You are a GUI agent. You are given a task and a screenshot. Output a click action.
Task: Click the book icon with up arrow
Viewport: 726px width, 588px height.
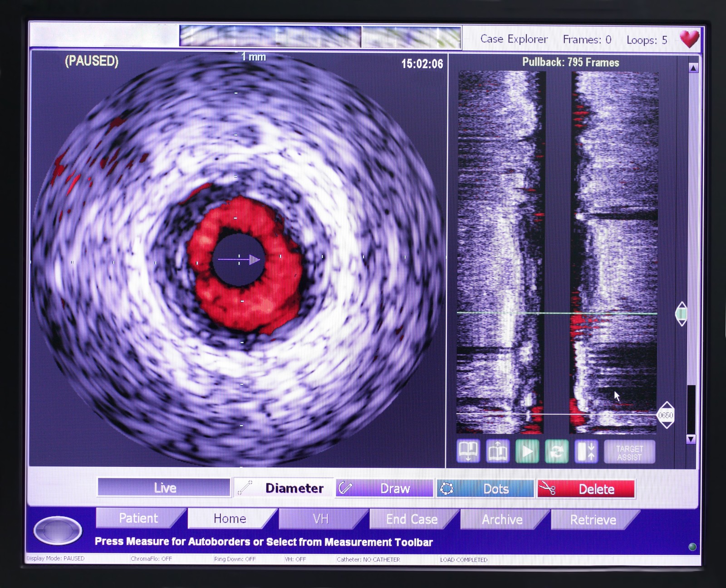(497, 451)
